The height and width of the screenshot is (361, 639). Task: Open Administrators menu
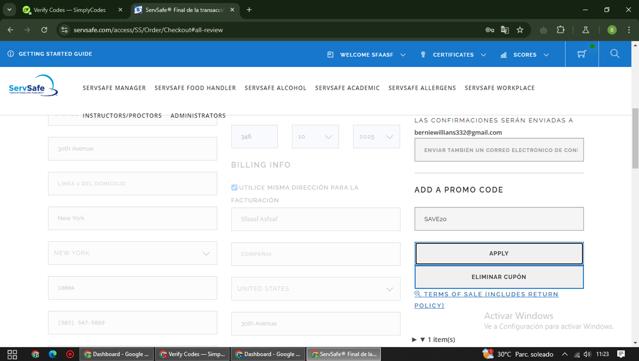click(x=198, y=116)
